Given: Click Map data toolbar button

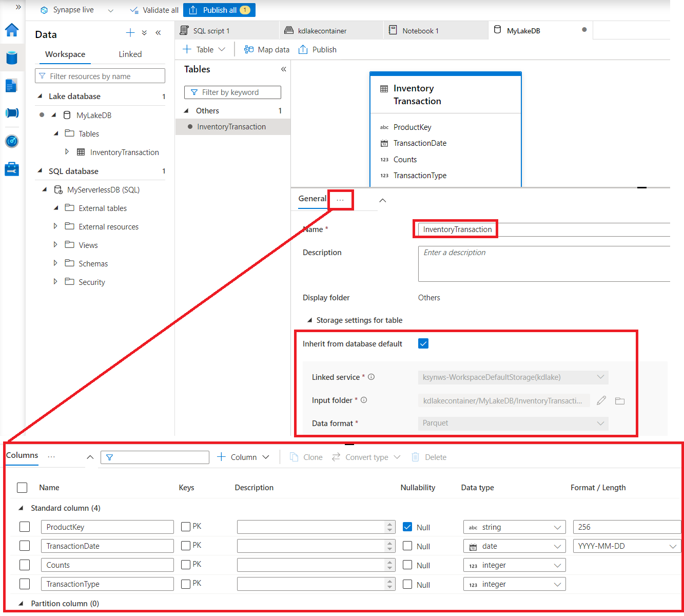Looking at the screenshot, I should pyautogui.click(x=267, y=49).
